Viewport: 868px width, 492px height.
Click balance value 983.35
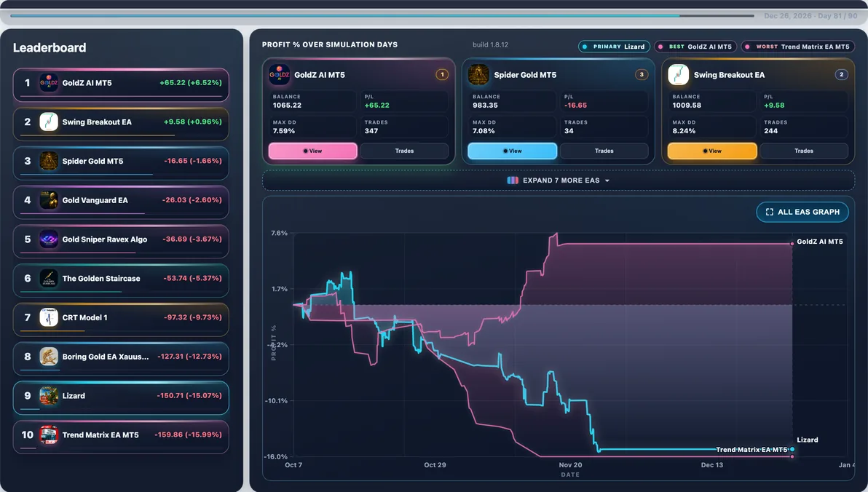(485, 105)
